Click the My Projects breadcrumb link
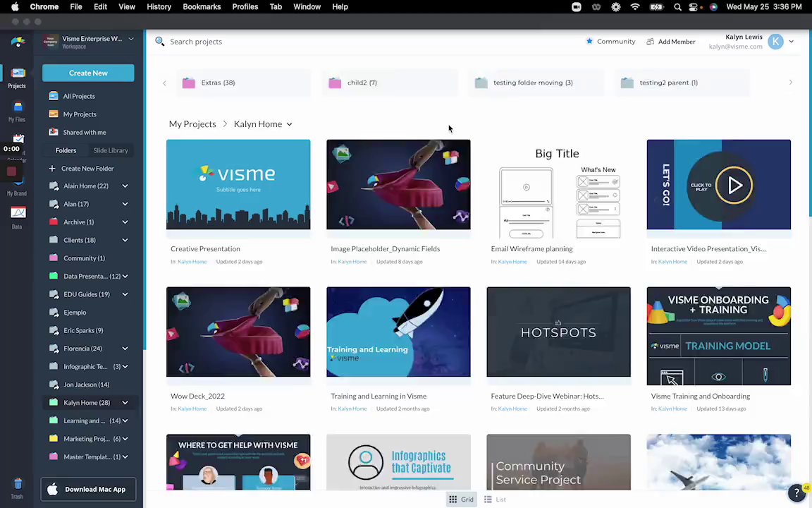The width and height of the screenshot is (812, 508). pyautogui.click(x=192, y=124)
